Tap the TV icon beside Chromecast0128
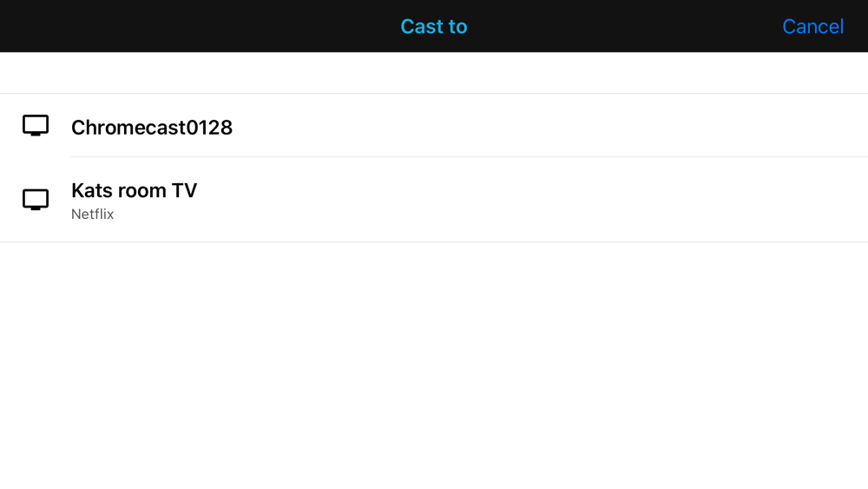The height and width of the screenshot is (489, 868). [x=36, y=126]
